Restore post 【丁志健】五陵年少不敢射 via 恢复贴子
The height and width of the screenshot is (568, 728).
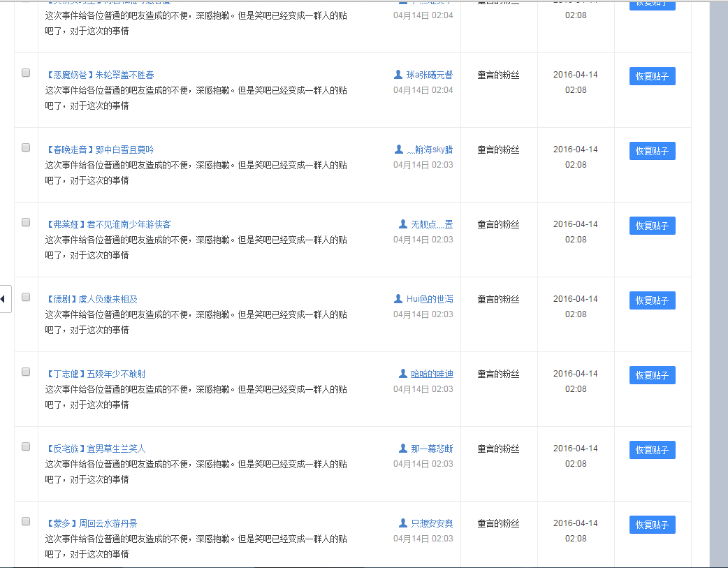[653, 375]
